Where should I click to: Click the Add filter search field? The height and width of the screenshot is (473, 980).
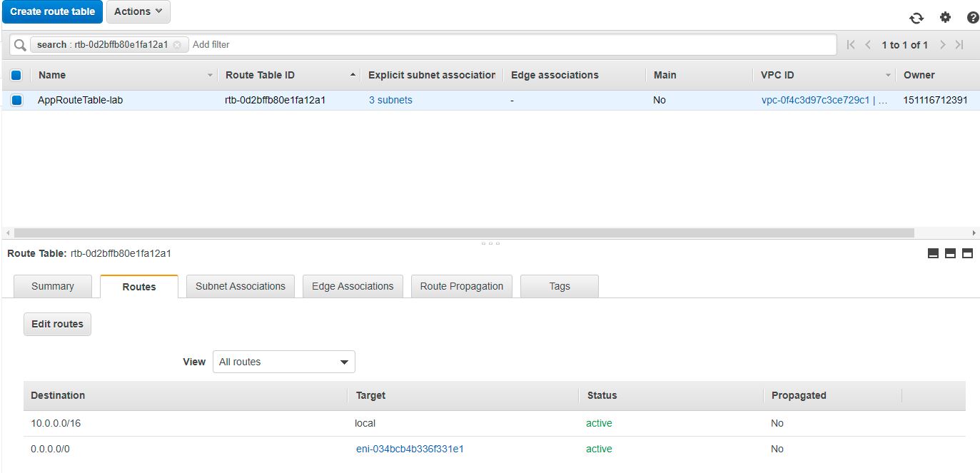(511, 44)
